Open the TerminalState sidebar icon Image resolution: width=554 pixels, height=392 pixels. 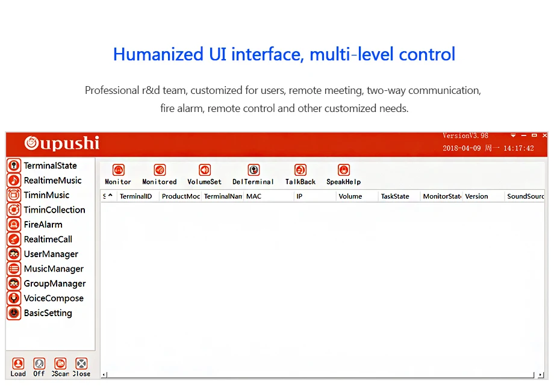14,165
